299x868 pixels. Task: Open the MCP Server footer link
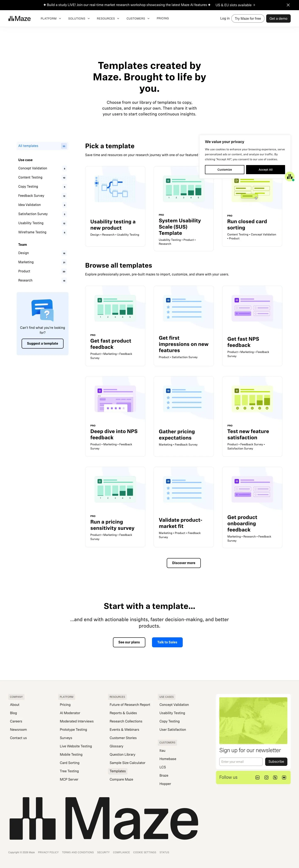pyautogui.click(x=69, y=779)
